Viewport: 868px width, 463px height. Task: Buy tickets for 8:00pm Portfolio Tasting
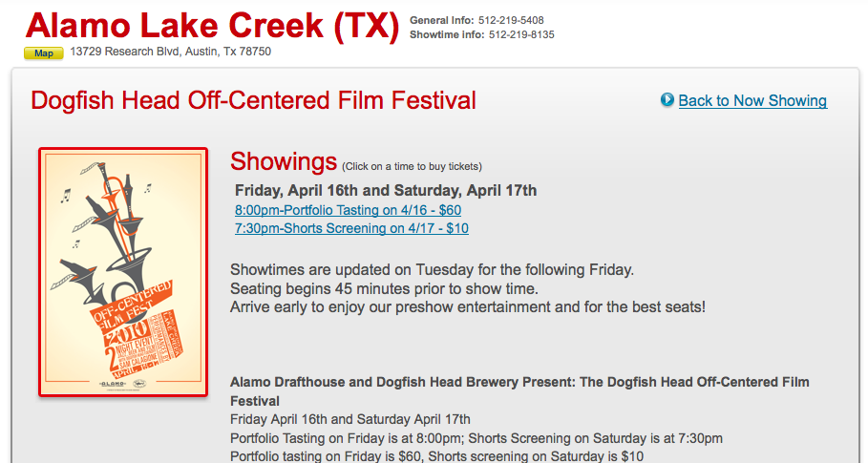(x=348, y=210)
